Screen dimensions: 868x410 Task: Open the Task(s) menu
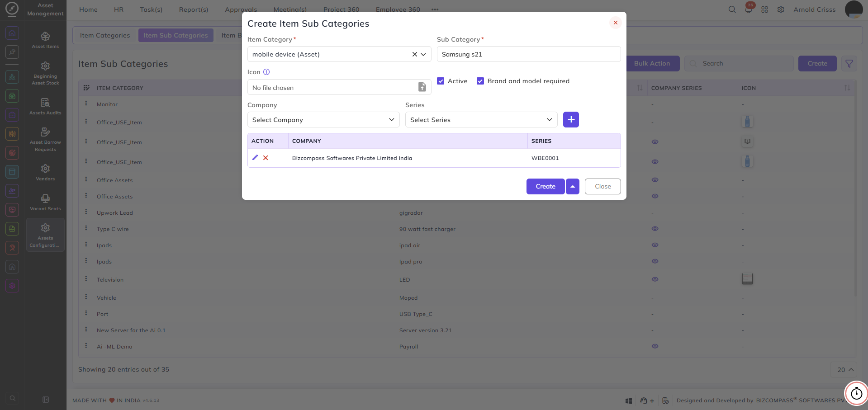[151, 9]
